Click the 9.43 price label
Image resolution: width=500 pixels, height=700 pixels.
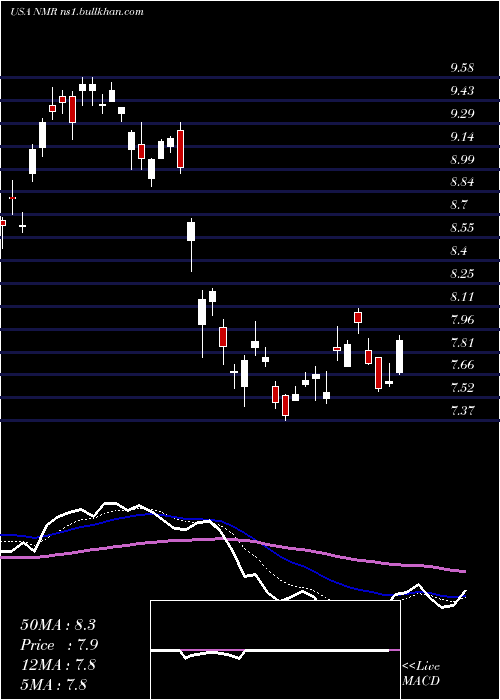(462, 91)
